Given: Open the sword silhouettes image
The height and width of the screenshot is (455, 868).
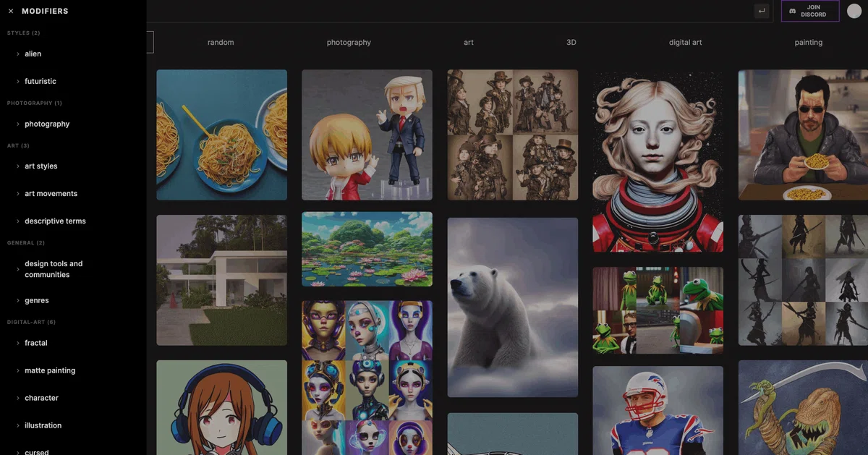Looking at the screenshot, I should pos(803,280).
